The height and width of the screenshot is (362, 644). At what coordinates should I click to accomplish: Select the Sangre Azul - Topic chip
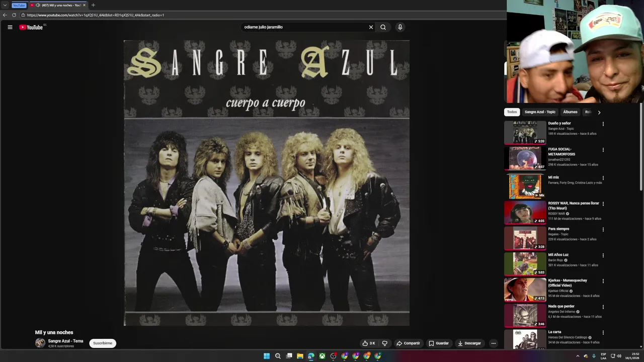pos(540,112)
